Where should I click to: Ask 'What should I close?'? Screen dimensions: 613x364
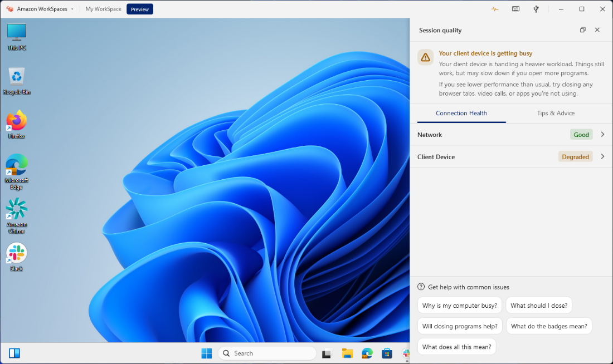pos(539,306)
